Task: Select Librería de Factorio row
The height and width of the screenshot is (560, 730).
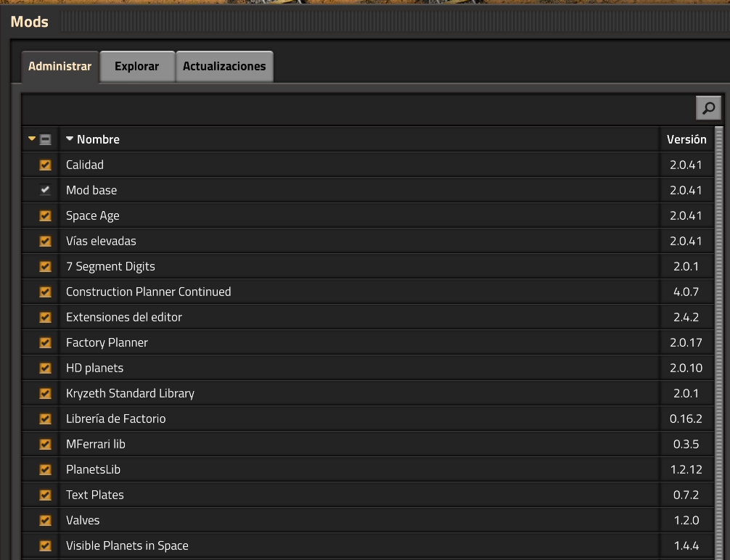Action: click(368, 419)
